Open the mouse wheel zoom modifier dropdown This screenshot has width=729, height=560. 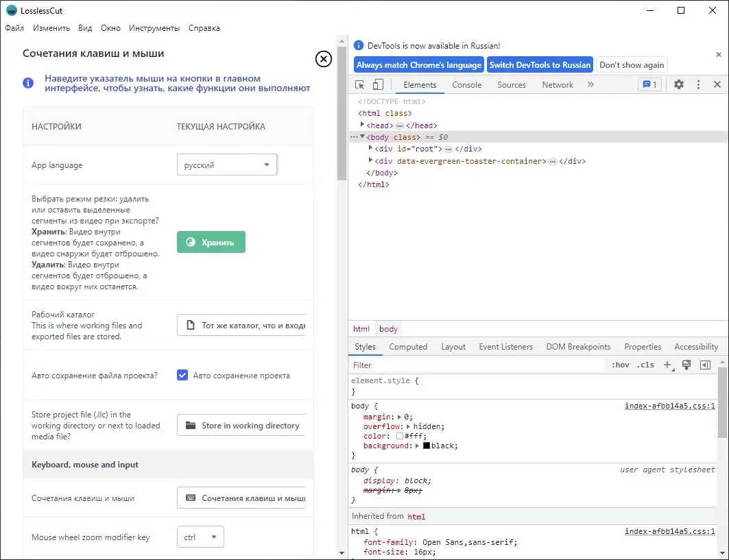[x=200, y=537]
